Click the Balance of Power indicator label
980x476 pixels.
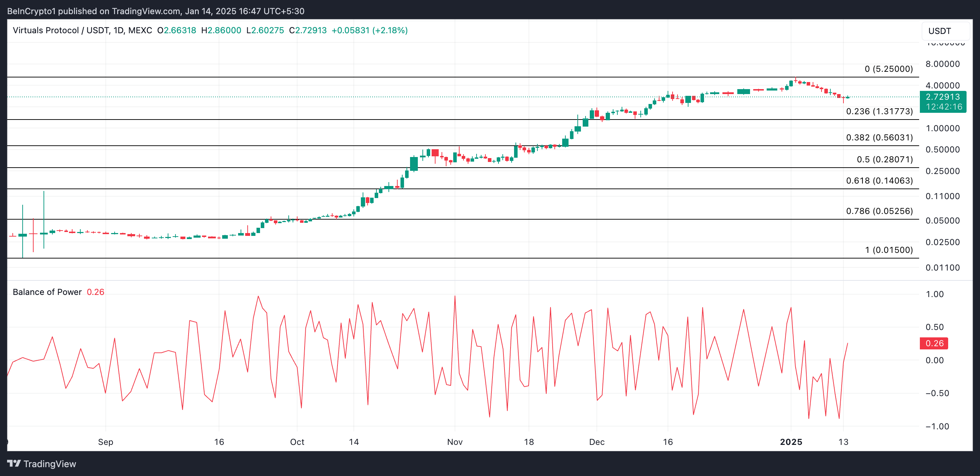click(x=47, y=292)
